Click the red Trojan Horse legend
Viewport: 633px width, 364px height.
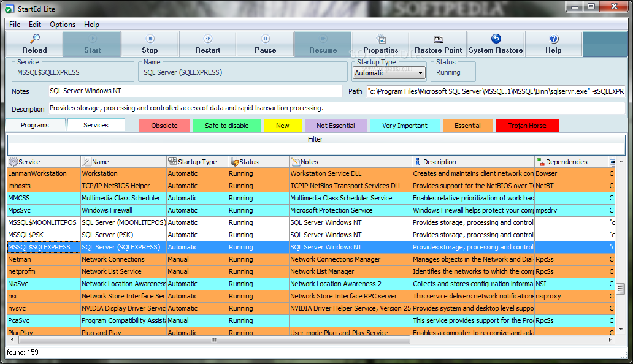527,126
